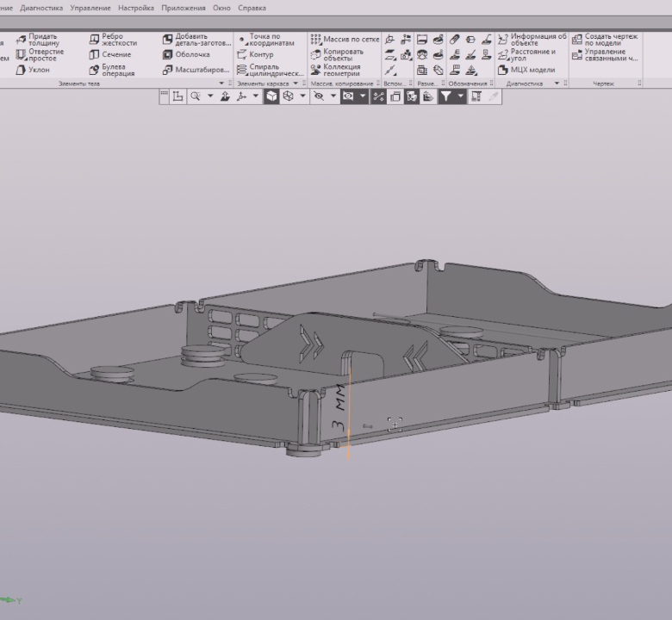Click the Оболочка shell tool
Viewport: 672px width, 620px height.
pos(185,54)
